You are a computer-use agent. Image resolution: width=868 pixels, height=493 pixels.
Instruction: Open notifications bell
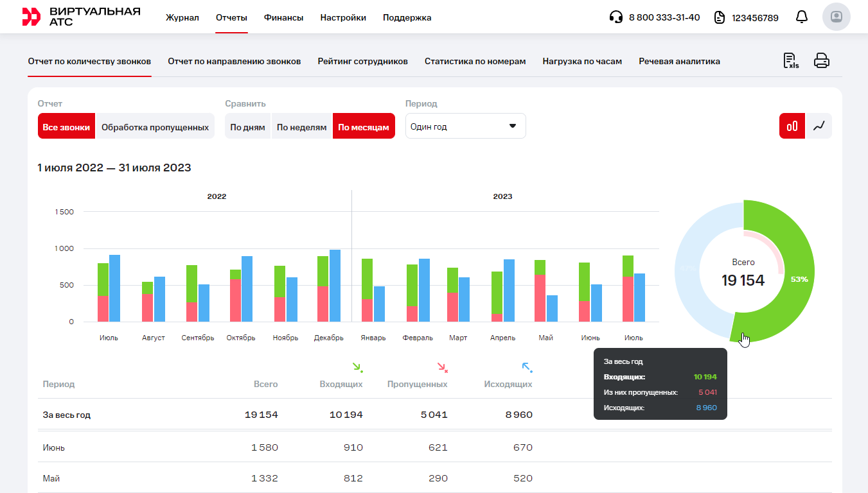[x=801, y=17]
